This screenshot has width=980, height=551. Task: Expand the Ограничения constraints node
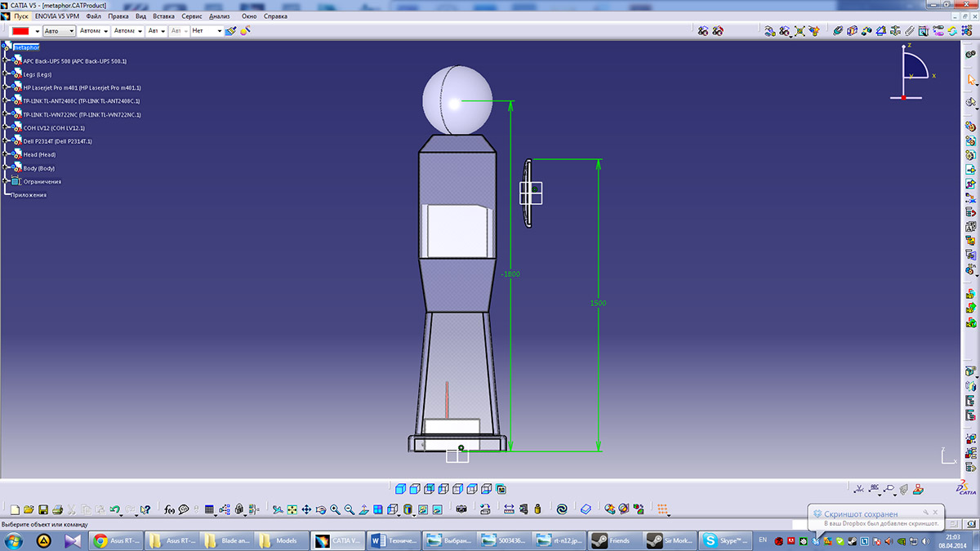5,181
